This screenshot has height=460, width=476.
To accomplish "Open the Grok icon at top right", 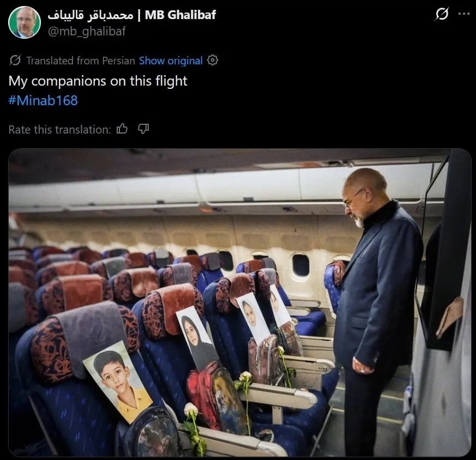I will pos(442,14).
